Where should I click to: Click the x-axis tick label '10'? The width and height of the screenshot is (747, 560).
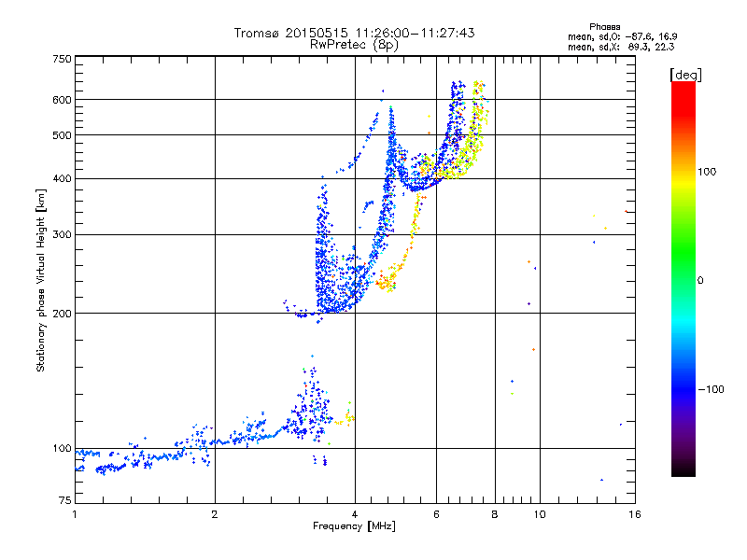(540, 514)
